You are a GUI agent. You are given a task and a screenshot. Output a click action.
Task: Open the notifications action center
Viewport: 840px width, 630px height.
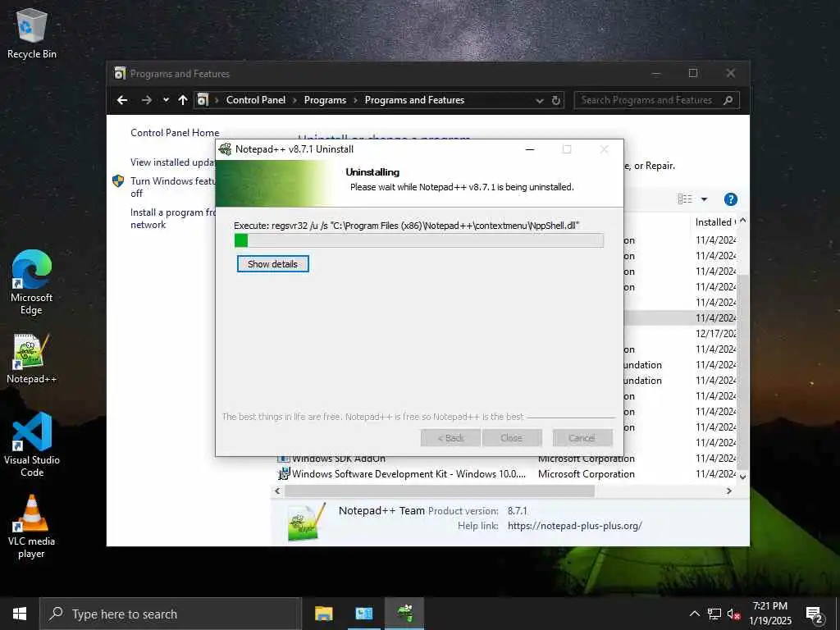pyautogui.click(x=815, y=614)
